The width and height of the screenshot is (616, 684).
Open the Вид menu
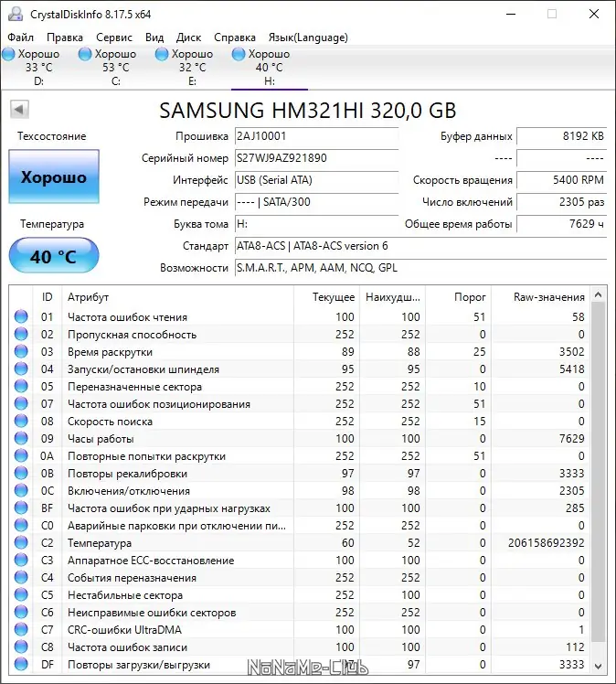[x=154, y=37]
